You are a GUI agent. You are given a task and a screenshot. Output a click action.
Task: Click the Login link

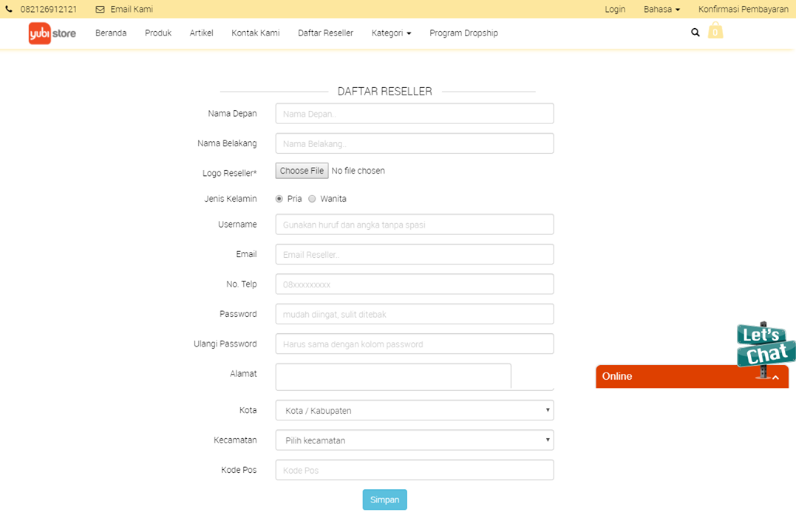615,9
